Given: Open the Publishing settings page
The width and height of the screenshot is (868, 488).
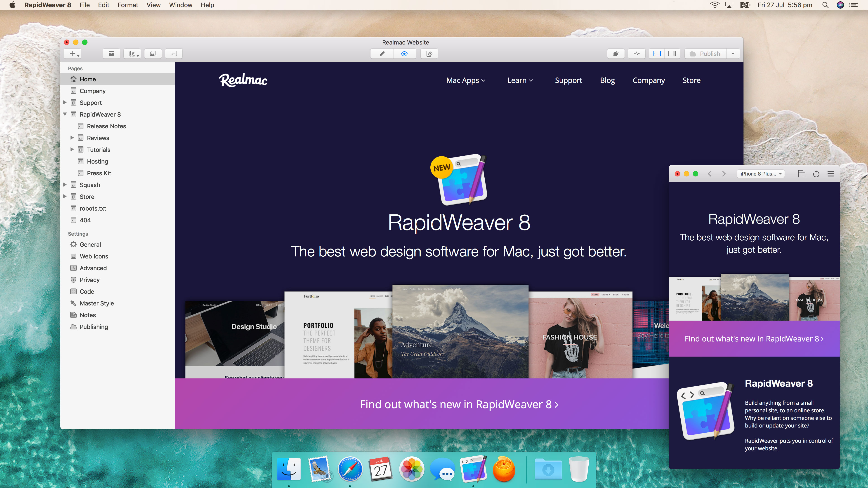Looking at the screenshot, I should point(94,326).
